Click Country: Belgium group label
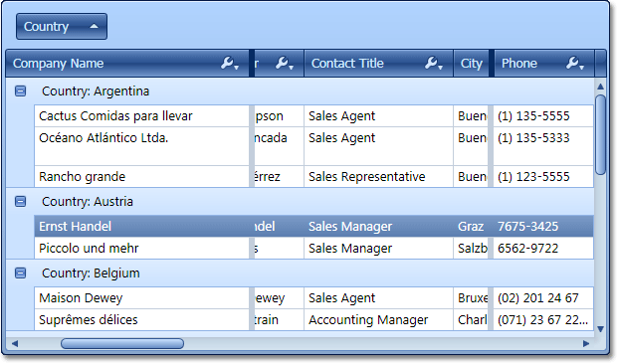This screenshot has height=364, width=618. point(91,273)
